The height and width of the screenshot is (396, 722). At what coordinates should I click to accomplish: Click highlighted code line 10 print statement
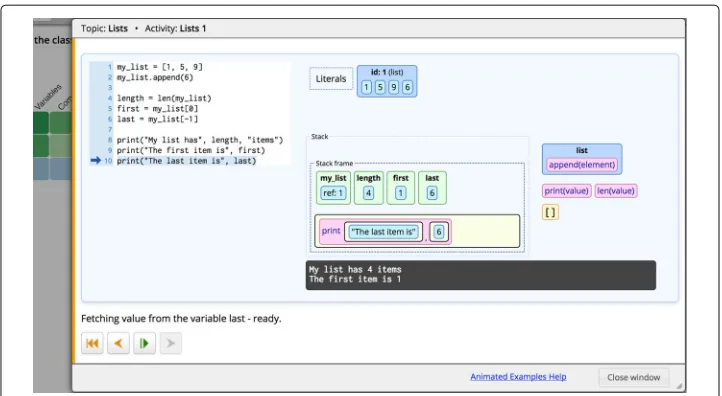click(186, 161)
